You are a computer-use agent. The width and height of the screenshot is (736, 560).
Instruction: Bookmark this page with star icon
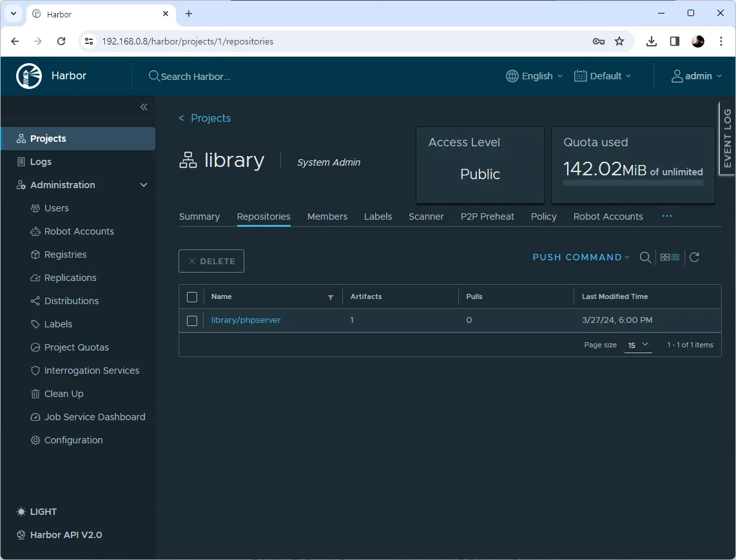point(619,41)
